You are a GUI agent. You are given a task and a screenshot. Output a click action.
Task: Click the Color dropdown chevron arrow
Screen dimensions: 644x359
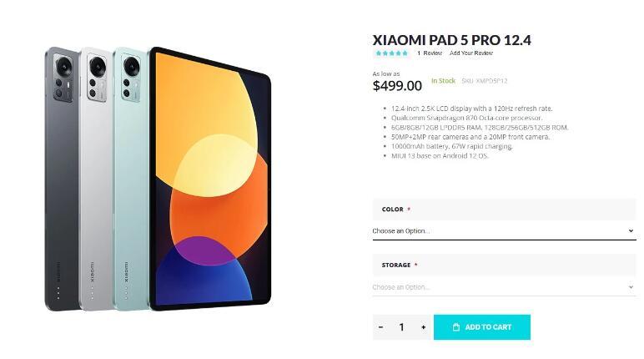(631, 231)
